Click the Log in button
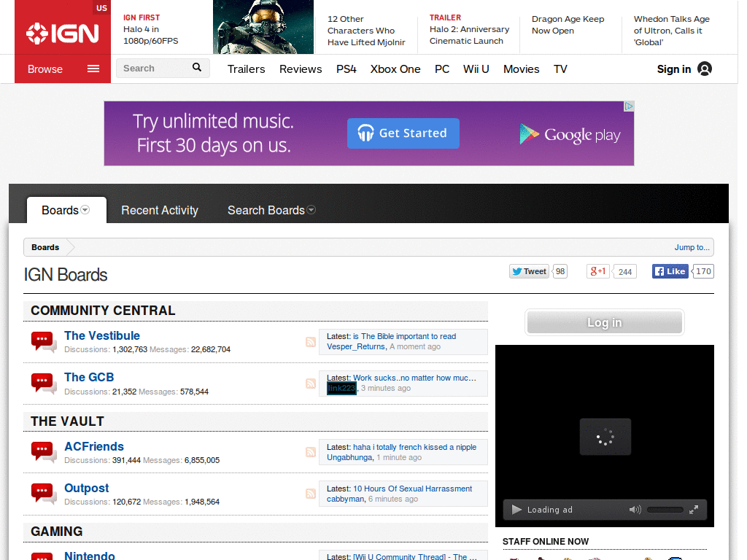 pos(605,322)
